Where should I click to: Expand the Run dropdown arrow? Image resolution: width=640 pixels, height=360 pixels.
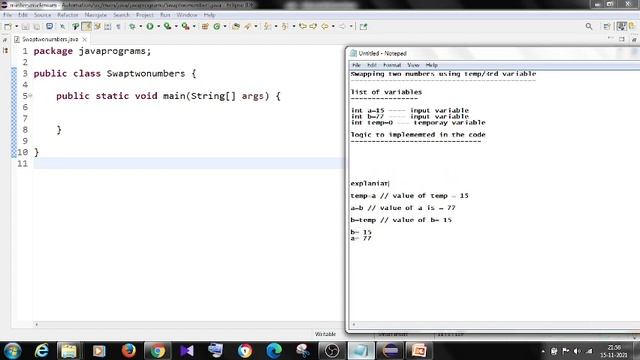pyautogui.click(x=158, y=27)
